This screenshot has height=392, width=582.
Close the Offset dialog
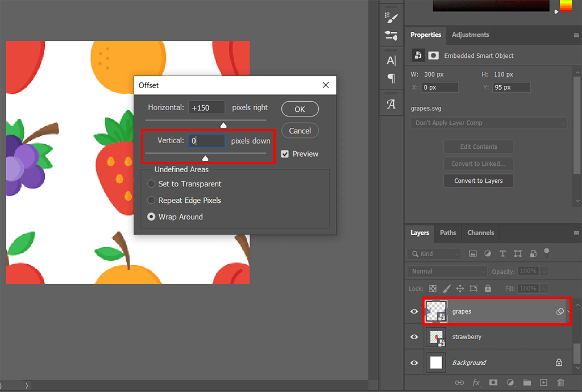click(x=326, y=85)
